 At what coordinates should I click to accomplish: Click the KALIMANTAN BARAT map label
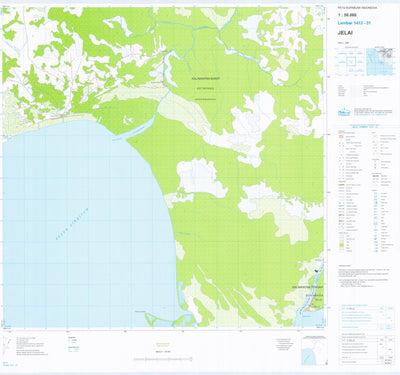206,78
